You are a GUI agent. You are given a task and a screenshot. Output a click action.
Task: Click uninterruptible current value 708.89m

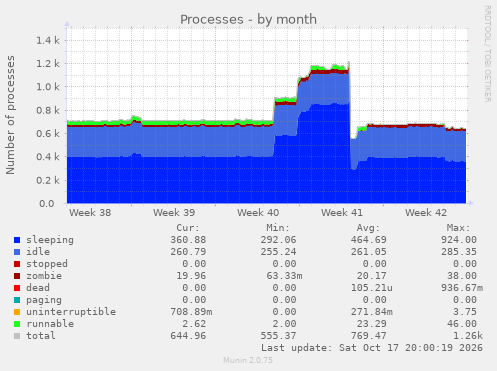click(191, 312)
